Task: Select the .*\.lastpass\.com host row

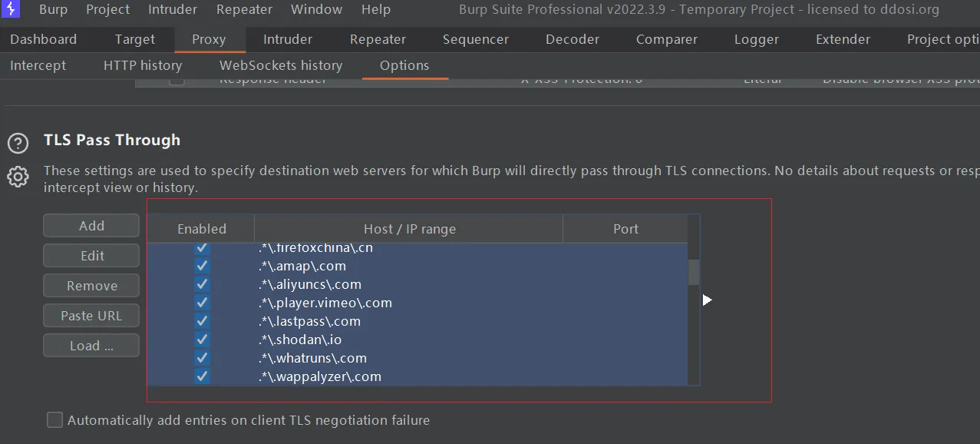Action: point(417,321)
